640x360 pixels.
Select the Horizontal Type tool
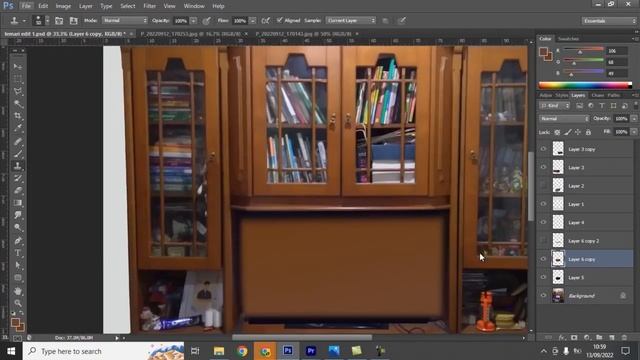18,253
